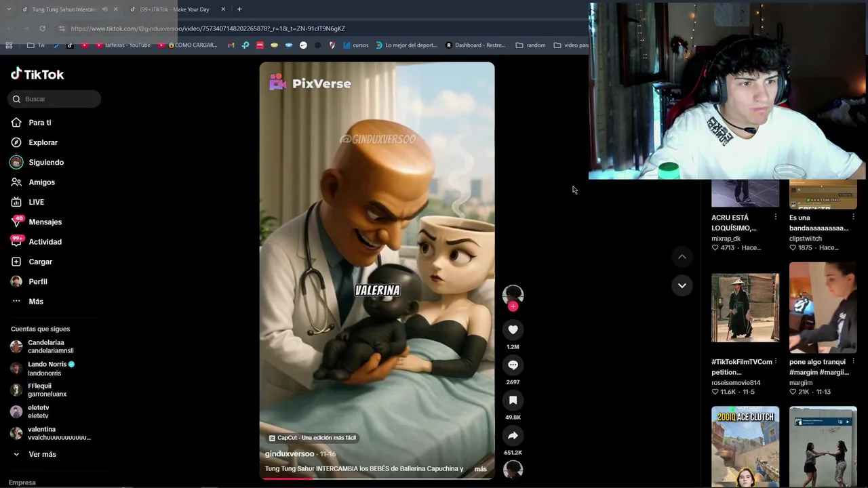Bookmark the video

pos(513,401)
